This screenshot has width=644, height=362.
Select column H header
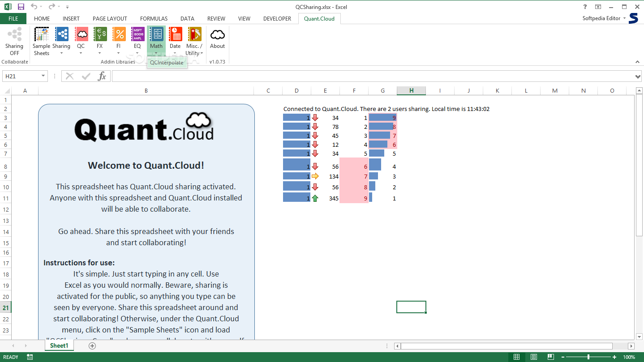click(x=411, y=90)
